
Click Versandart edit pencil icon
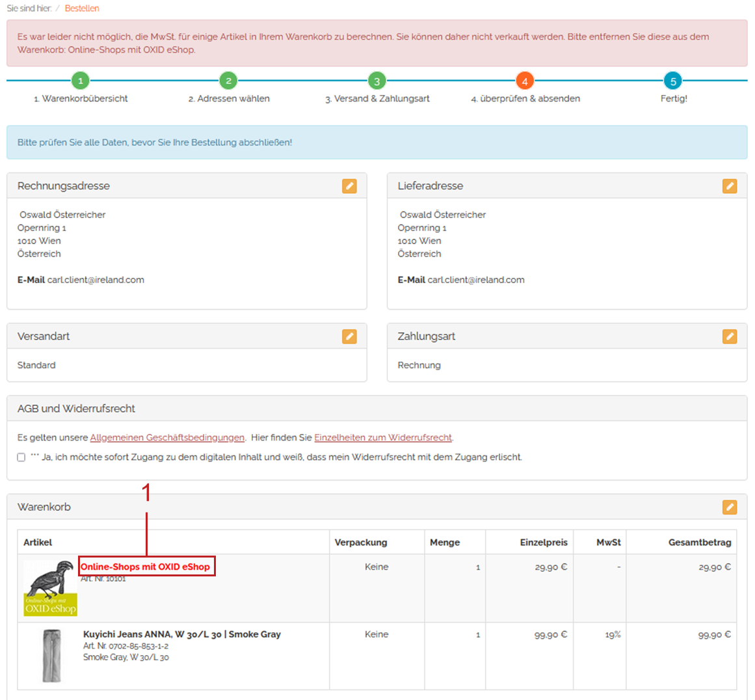point(349,336)
